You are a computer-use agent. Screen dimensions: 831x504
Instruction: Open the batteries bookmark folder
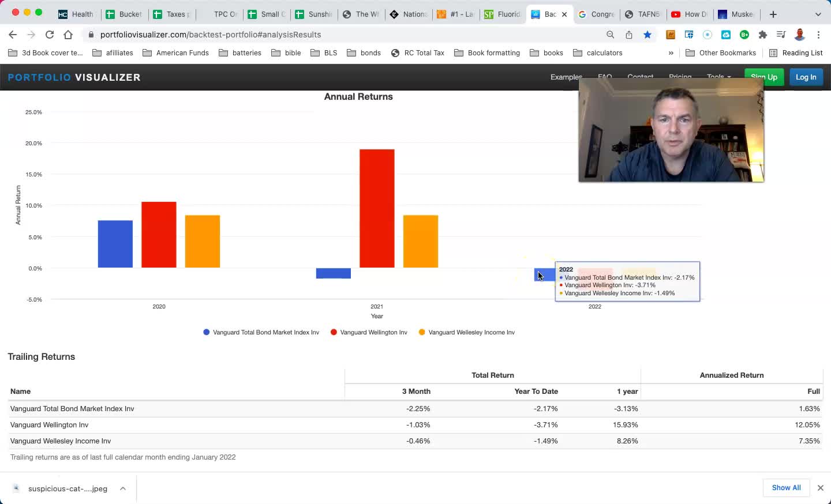coord(240,53)
